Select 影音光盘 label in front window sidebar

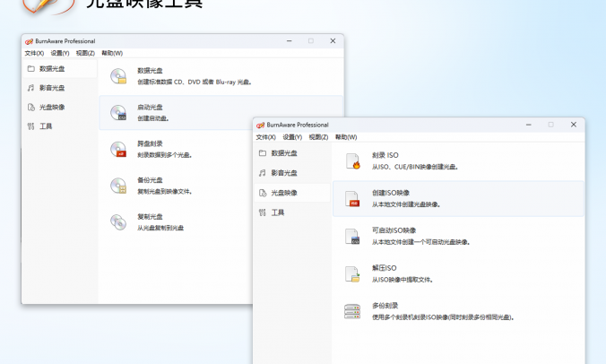click(x=284, y=173)
